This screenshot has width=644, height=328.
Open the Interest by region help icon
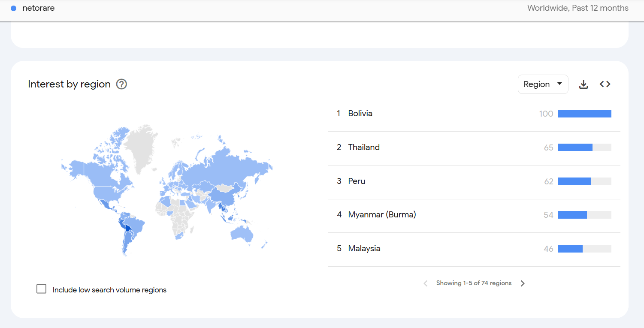122,84
